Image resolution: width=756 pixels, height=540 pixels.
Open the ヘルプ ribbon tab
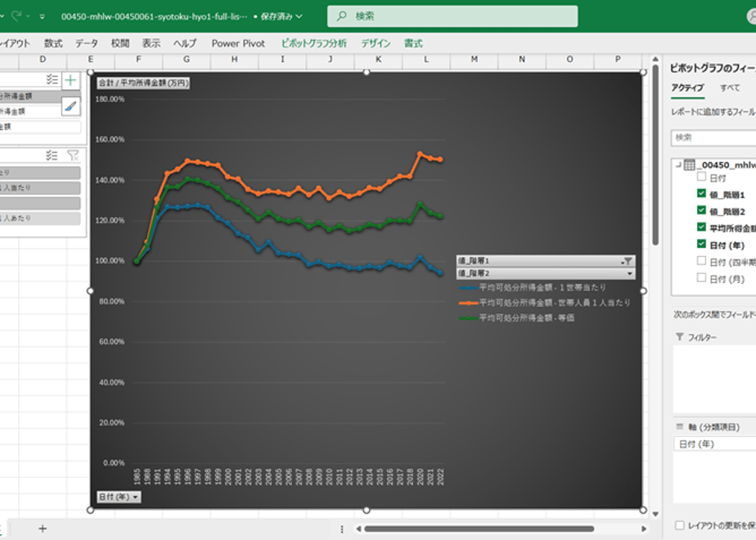pos(185,43)
